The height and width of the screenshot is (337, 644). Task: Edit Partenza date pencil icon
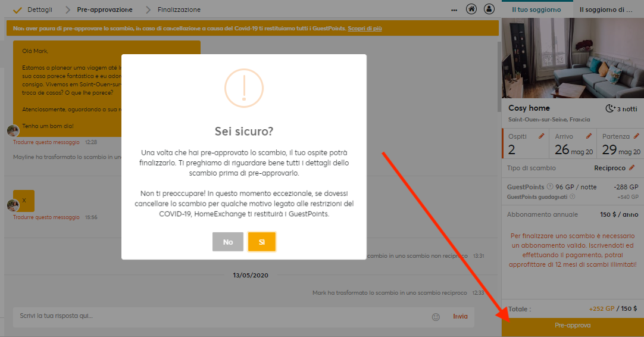636,136
